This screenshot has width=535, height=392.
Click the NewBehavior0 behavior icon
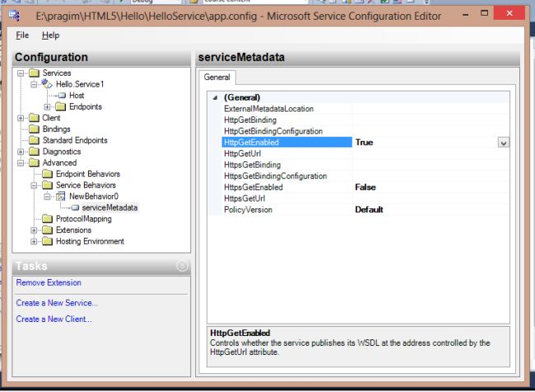(x=60, y=196)
